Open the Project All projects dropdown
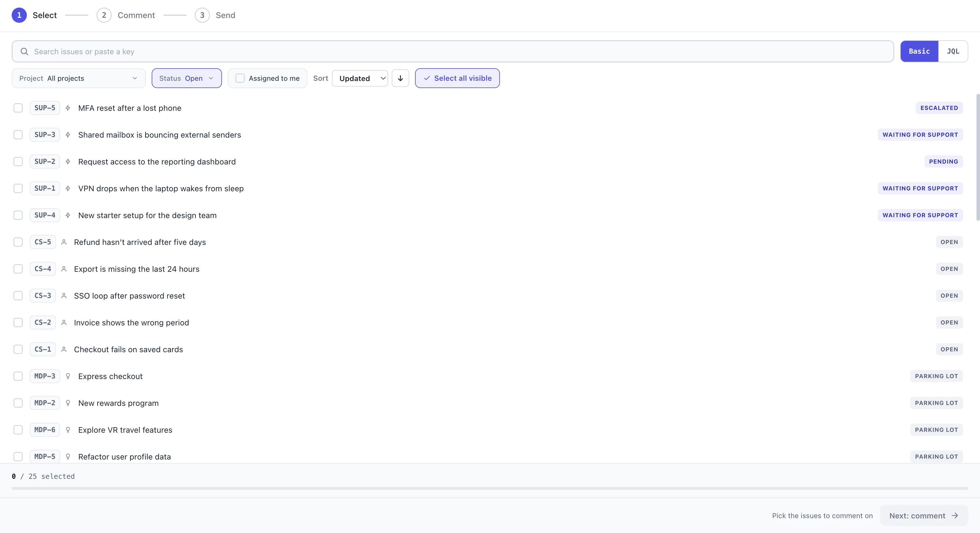Viewport: 980px width, 533px height. (x=78, y=78)
